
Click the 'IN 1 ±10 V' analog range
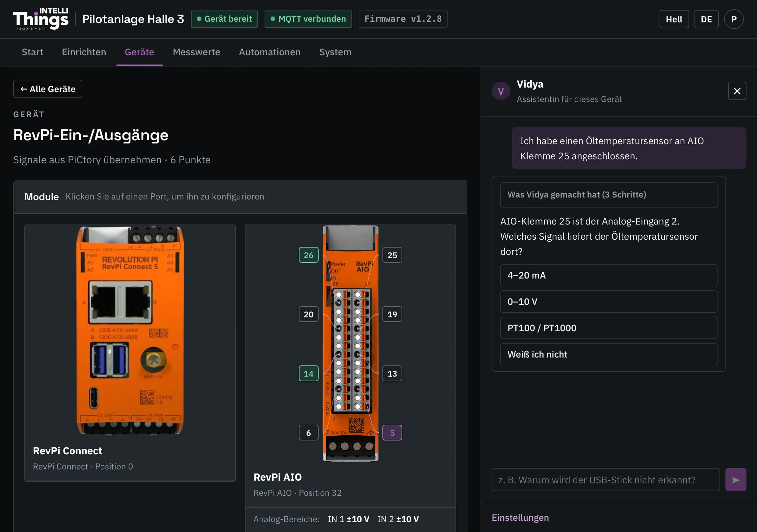pos(349,519)
